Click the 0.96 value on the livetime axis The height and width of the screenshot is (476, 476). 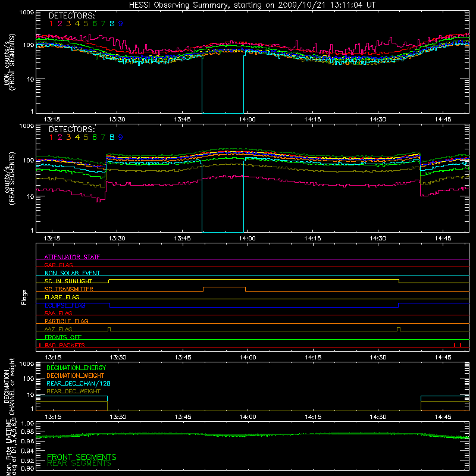tap(27, 440)
